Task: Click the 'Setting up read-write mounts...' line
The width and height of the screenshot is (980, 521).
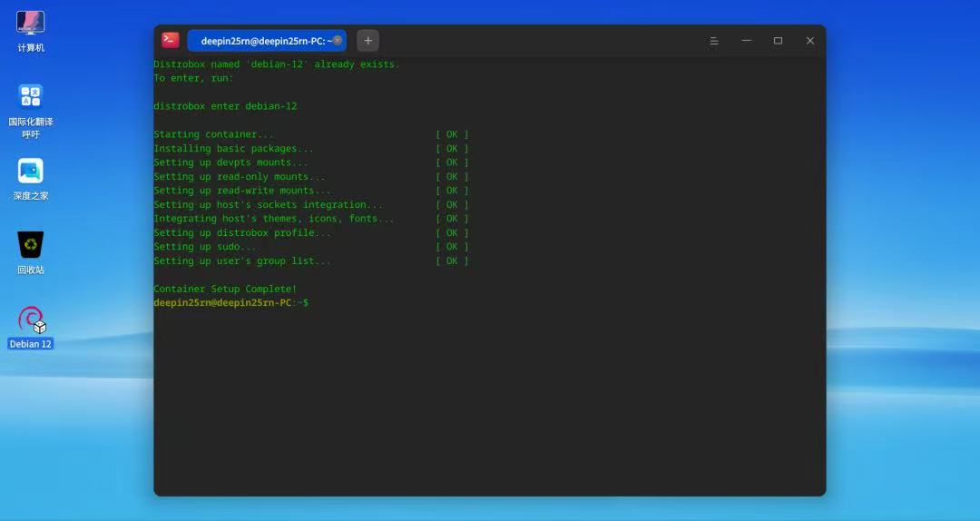Action: [x=242, y=191]
